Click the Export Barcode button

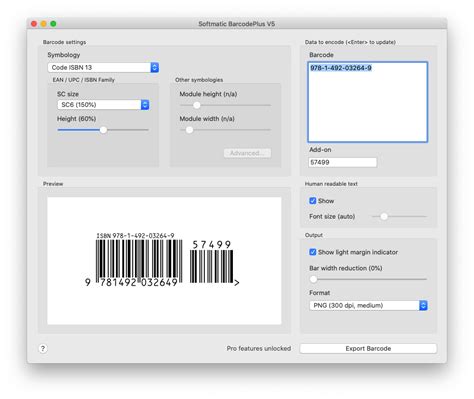click(368, 348)
